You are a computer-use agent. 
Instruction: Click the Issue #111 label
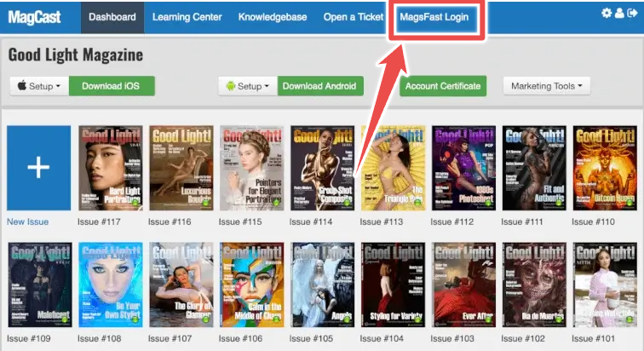pyautogui.click(x=522, y=222)
